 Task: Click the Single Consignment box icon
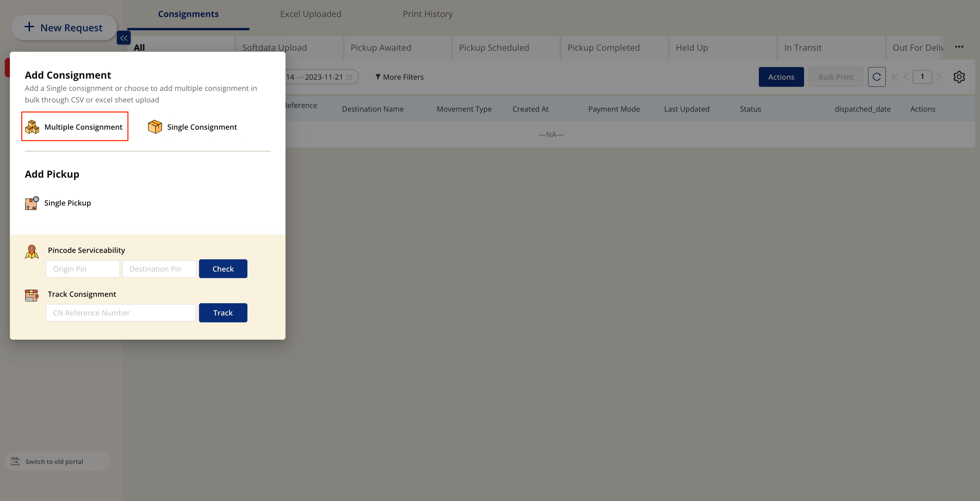point(155,127)
